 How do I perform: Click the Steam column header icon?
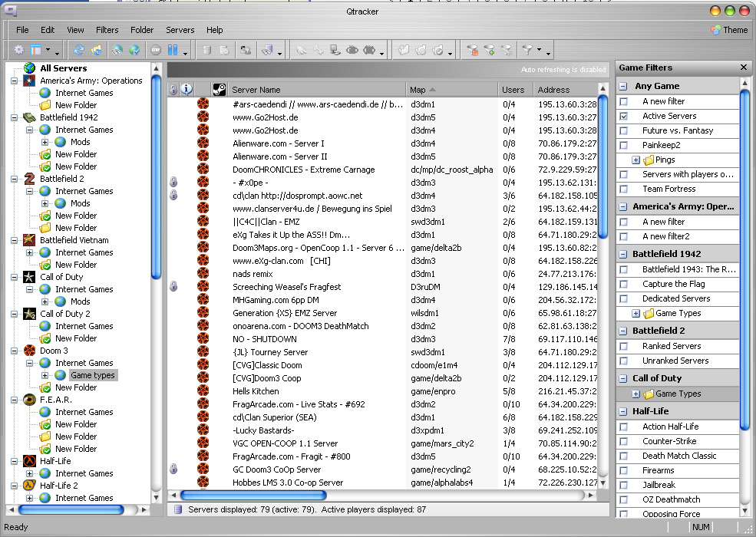219,89
